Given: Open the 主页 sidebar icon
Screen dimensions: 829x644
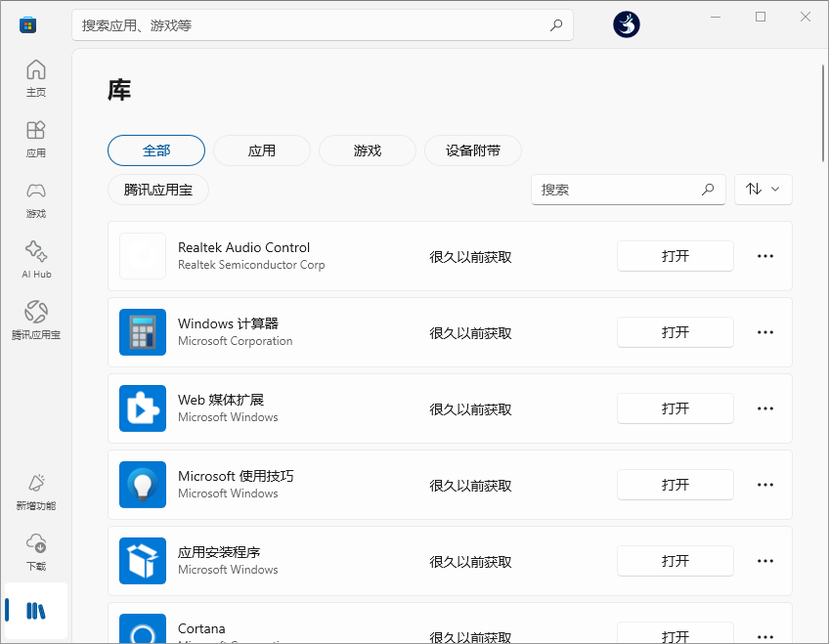Looking at the screenshot, I should pyautogui.click(x=35, y=76).
